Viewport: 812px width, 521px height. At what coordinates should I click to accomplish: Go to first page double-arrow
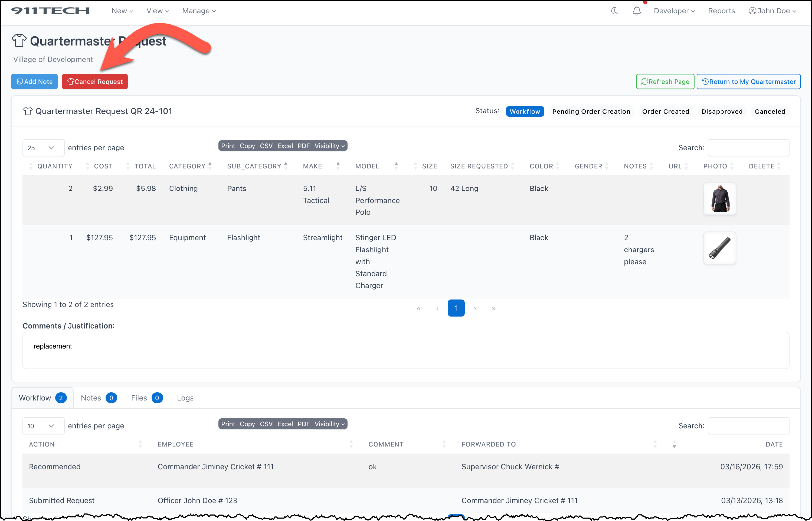pyautogui.click(x=419, y=308)
